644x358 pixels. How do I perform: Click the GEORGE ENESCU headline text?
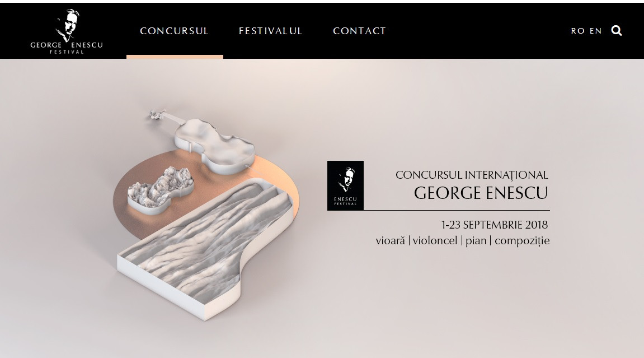[x=481, y=193]
